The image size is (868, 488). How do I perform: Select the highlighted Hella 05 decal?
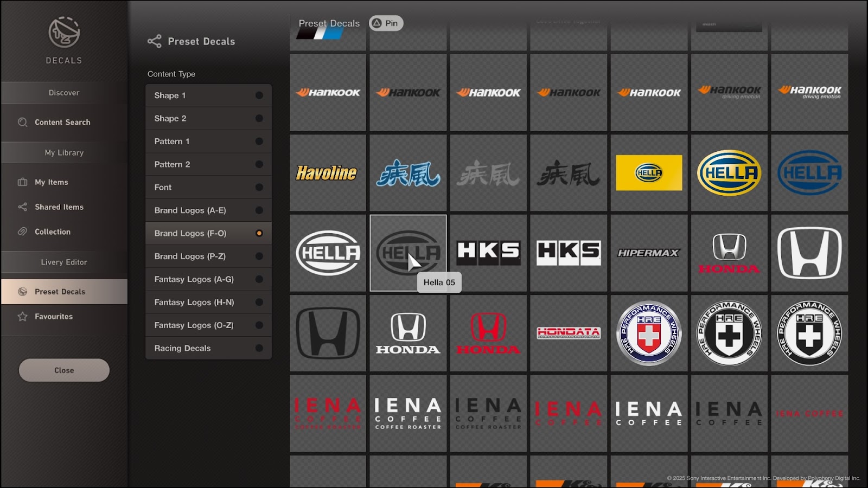(408, 253)
